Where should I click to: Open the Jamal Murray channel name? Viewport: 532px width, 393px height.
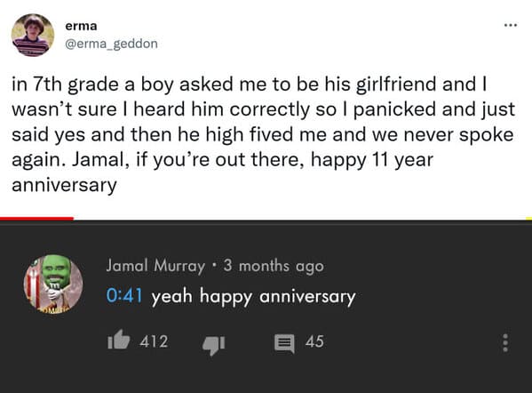[x=155, y=266]
